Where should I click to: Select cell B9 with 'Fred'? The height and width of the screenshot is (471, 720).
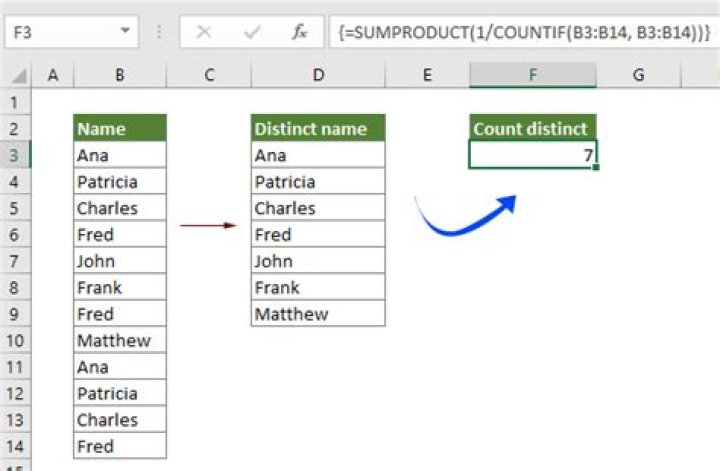point(120,314)
